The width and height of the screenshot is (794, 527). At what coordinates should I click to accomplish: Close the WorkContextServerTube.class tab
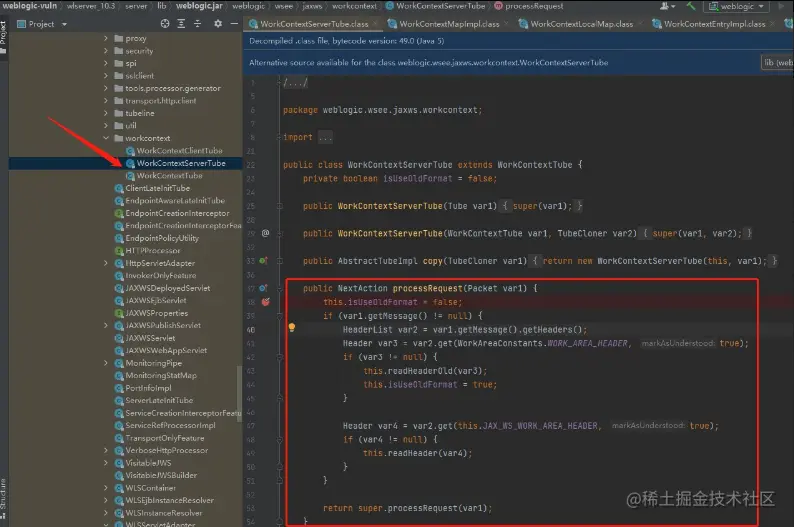[x=375, y=24]
